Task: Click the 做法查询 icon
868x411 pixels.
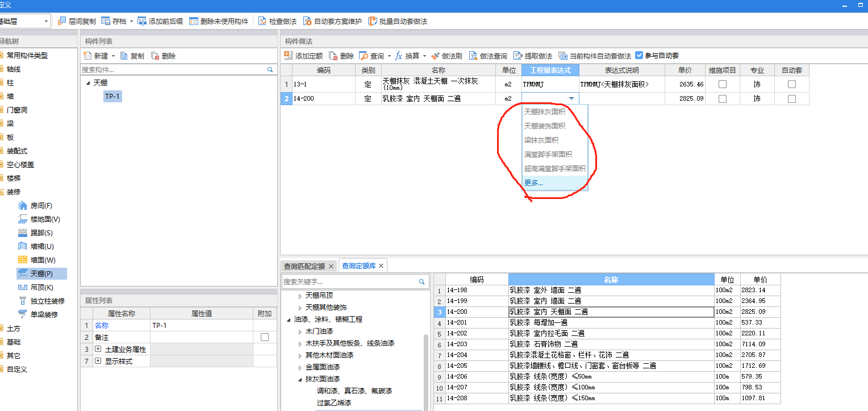Action: (x=473, y=56)
